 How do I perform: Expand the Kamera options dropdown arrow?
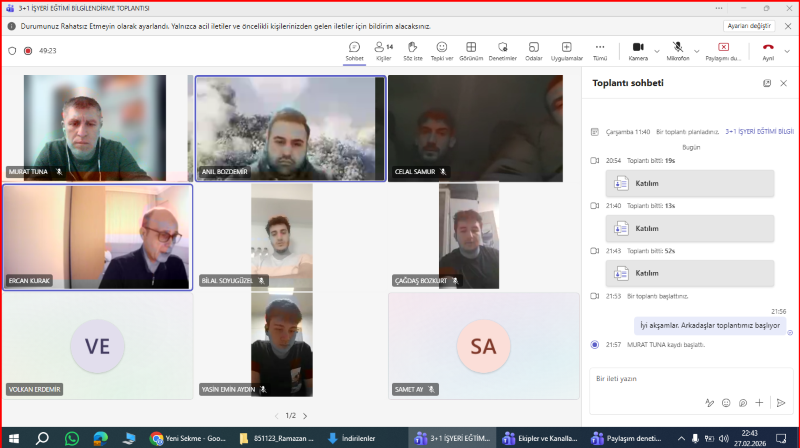tap(656, 50)
